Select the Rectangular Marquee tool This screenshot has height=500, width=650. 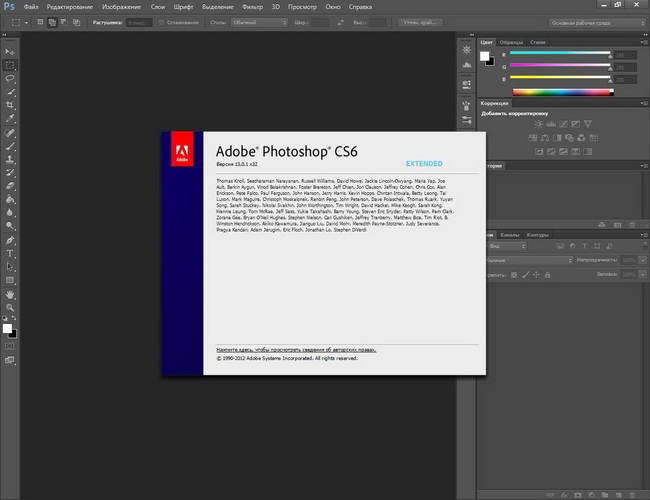click(10, 65)
